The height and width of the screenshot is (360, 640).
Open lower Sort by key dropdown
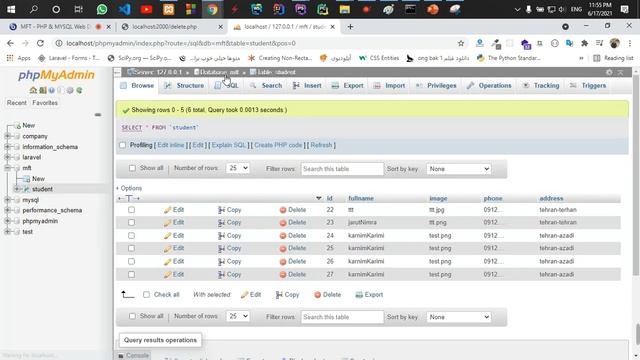coord(458,317)
